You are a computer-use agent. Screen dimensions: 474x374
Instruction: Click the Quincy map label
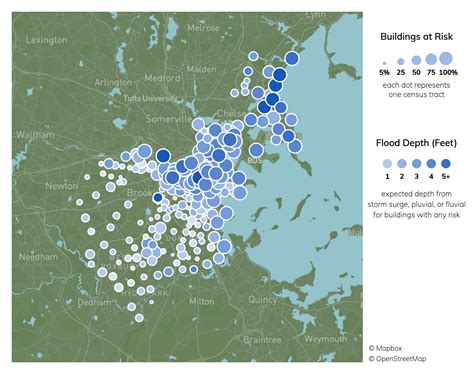tap(262, 300)
